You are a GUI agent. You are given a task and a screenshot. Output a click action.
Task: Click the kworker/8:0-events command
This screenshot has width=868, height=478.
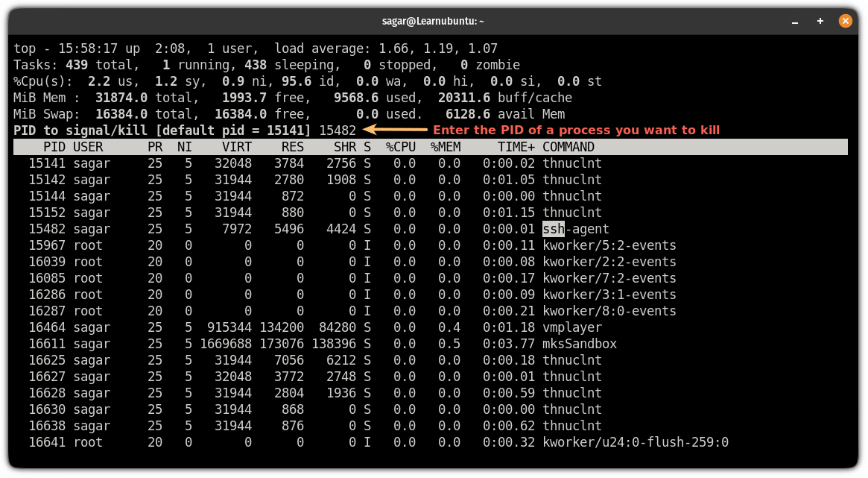pyautogui.click(x=609, y=311)
